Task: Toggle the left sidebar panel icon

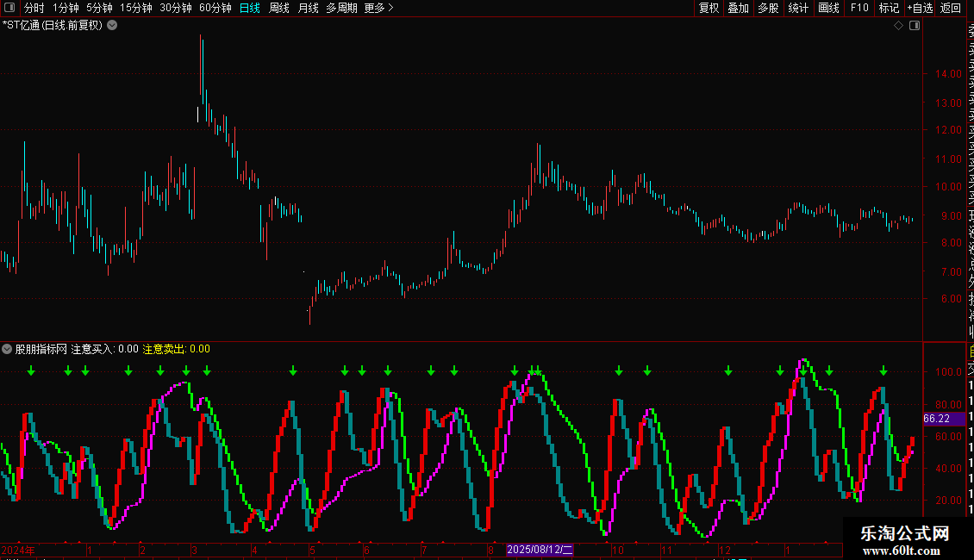Action: tap(9, 8)
